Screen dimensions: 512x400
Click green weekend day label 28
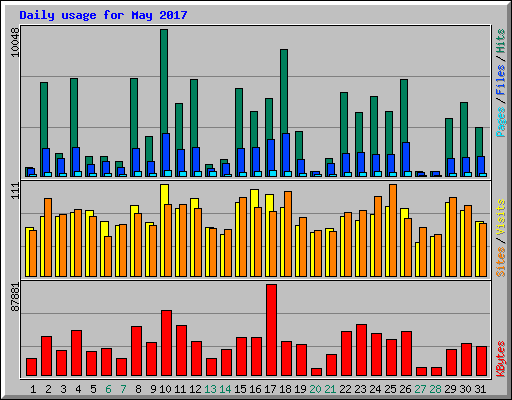[x=435, y=389]
